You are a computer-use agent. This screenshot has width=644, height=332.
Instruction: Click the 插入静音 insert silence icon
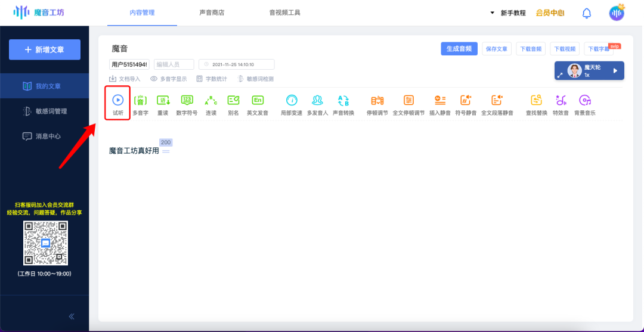(440, 101)
